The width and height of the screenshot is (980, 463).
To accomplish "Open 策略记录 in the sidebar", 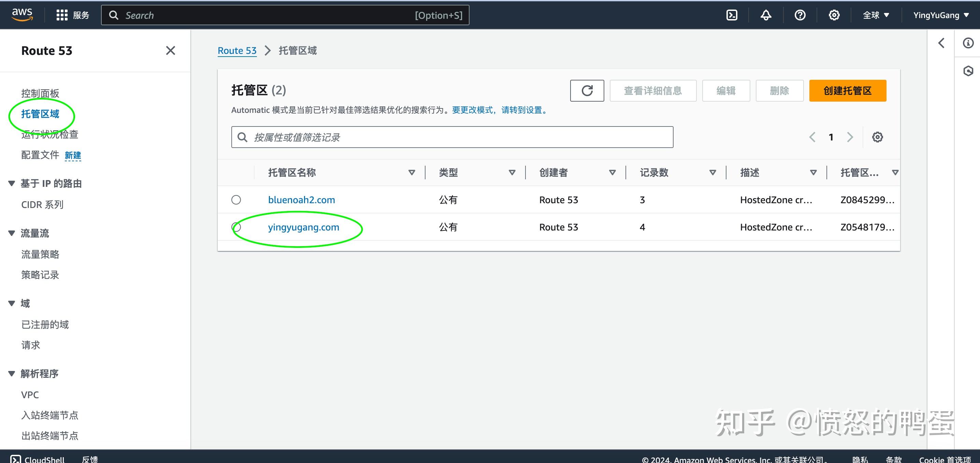I will [x=40, y=274].
